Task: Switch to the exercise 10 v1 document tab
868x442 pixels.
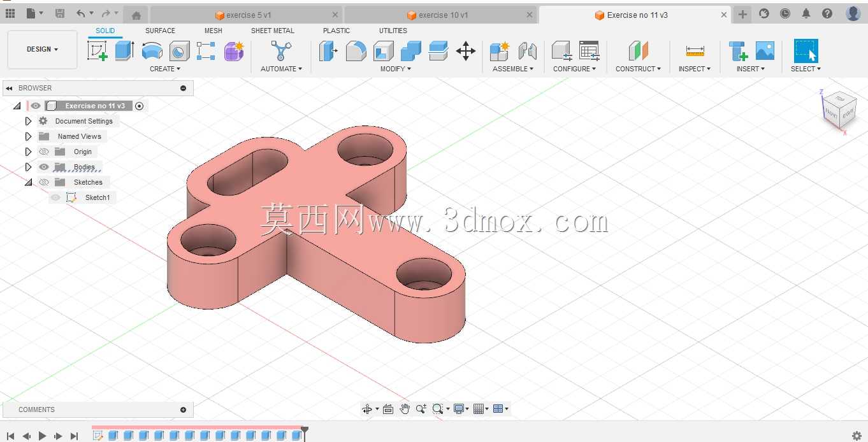Action: pyautogui.click(x=440, y=15)
